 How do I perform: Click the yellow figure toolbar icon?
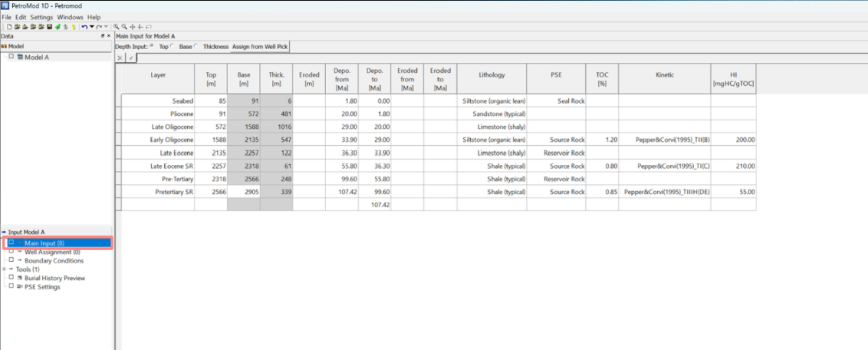pos(73,27)
